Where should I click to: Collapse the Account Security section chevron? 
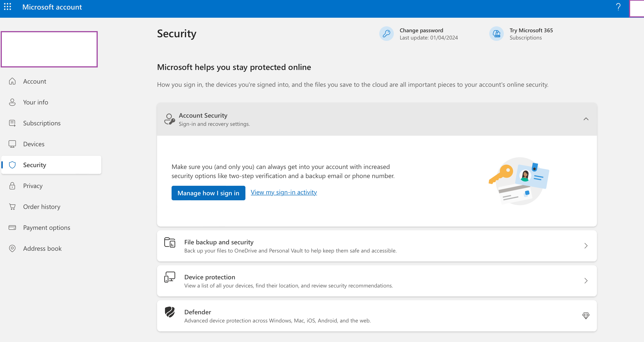pos(586,119)
